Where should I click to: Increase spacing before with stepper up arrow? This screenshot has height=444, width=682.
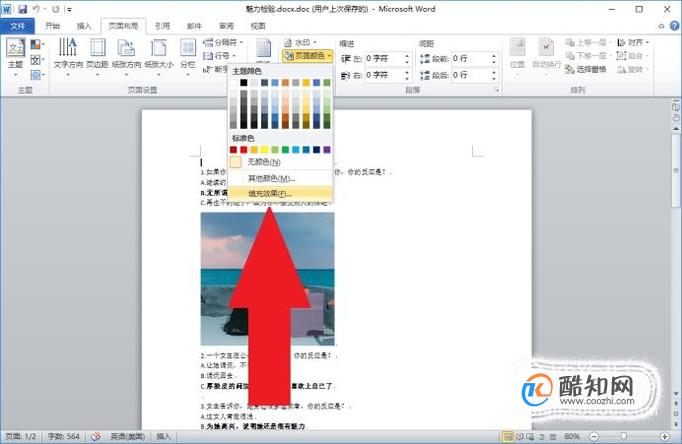click(494, 56)
